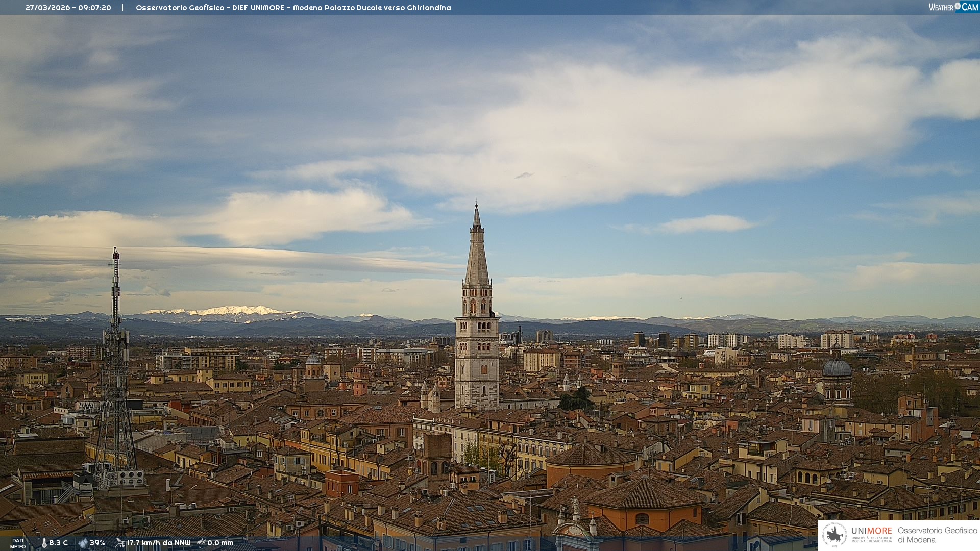Click the UNIMORE circular crest emblem
980x551 pixels.
835,535
